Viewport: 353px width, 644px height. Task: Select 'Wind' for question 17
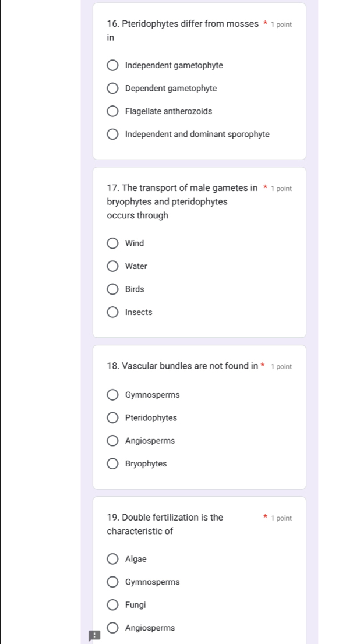click(112, 243)
